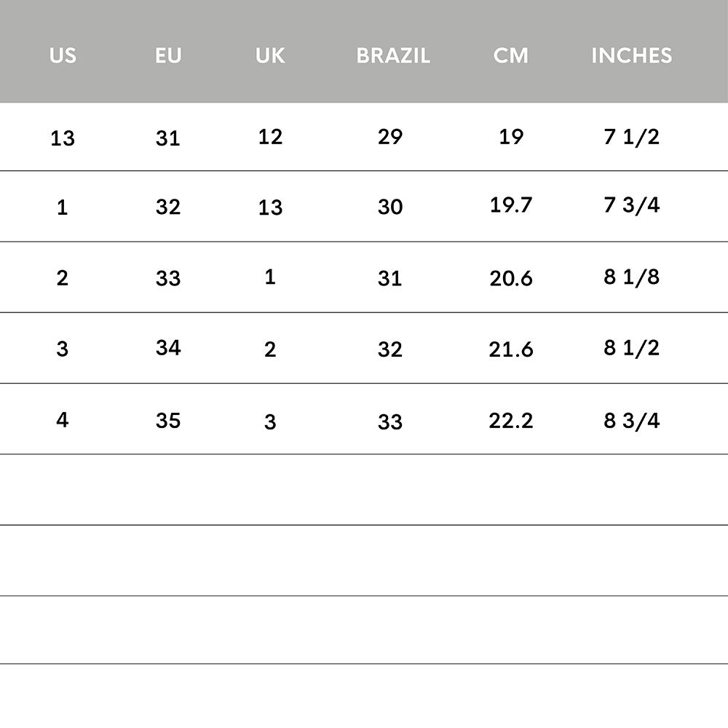Select Brazil size 29 cell

coord(390,137)
